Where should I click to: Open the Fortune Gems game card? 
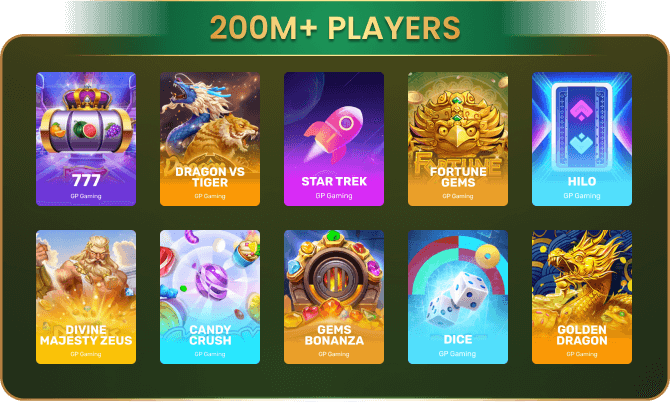coord(458,139)
